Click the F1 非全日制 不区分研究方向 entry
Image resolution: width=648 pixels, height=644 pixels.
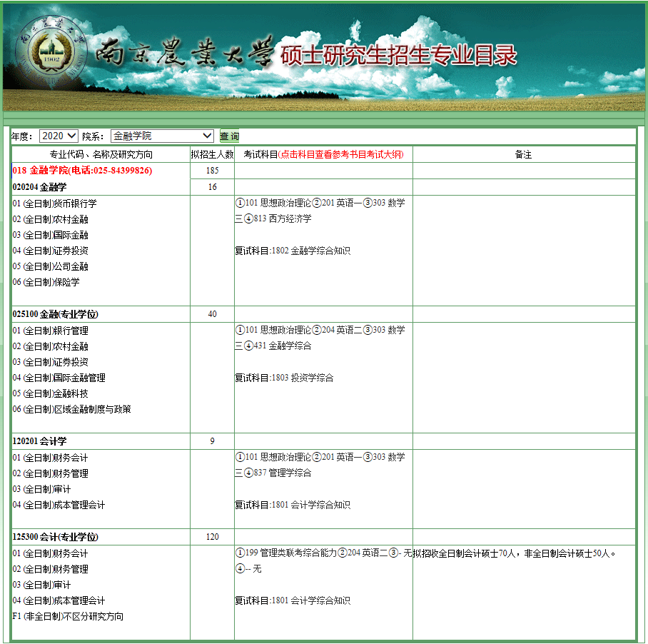[x=68, y=616]
